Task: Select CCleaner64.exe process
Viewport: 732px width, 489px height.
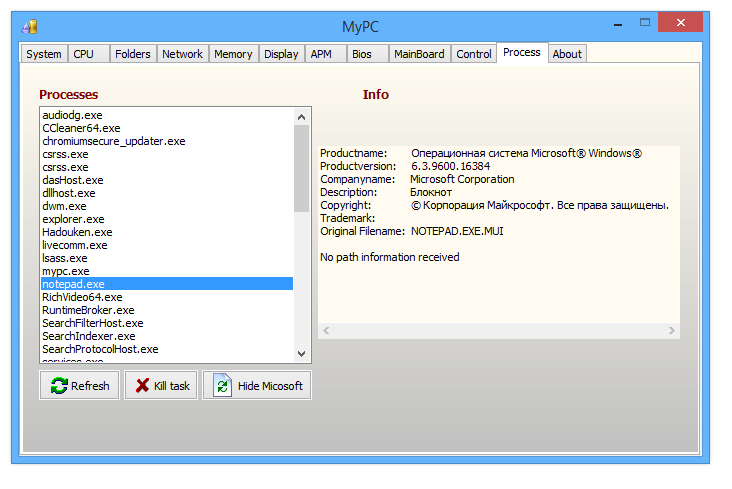Action: coord(167,128)
